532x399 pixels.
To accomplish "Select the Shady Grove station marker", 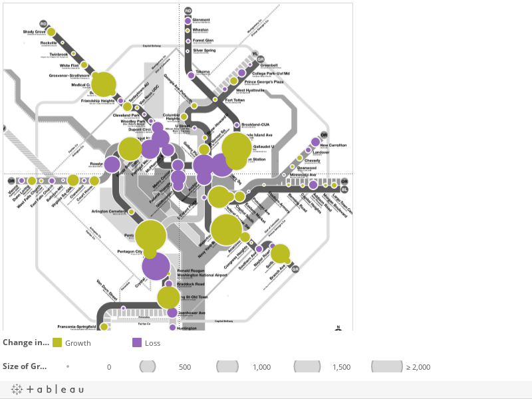I will [x=51, y=31].
